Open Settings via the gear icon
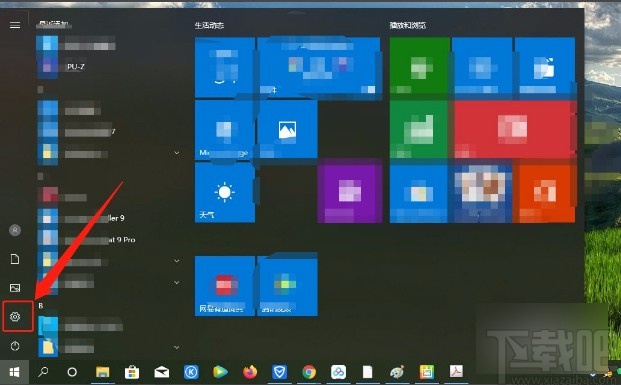This screenshot has height=385, width=621. point(15,316)
